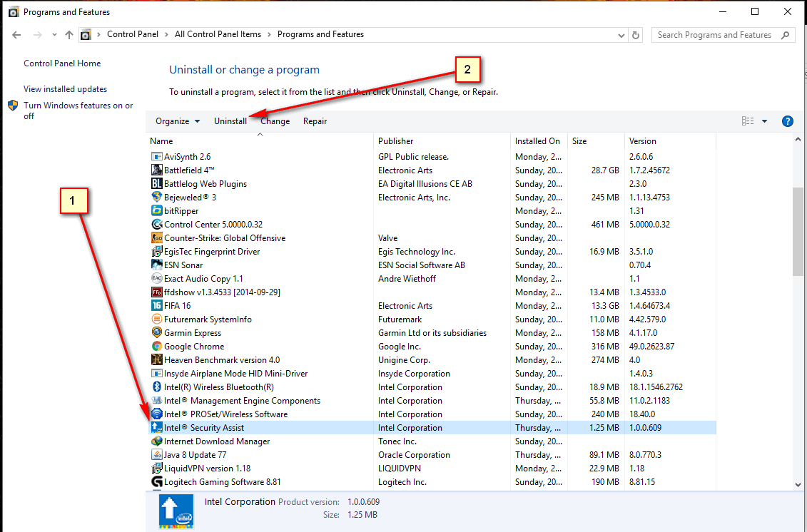Click the Control Panel breadcrumb item
807x532 pixels.
click(133, 34)
